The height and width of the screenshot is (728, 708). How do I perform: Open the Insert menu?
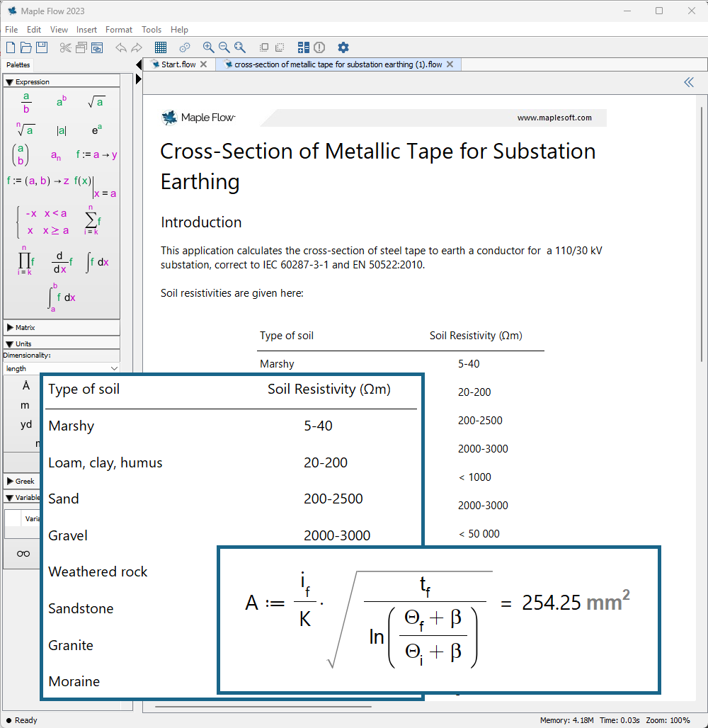[x=86, y=30]
